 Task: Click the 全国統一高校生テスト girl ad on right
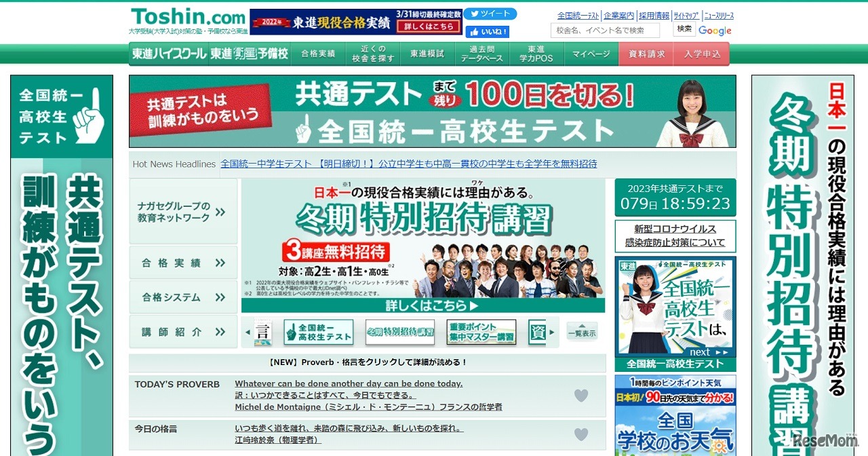tap(675, 307)
